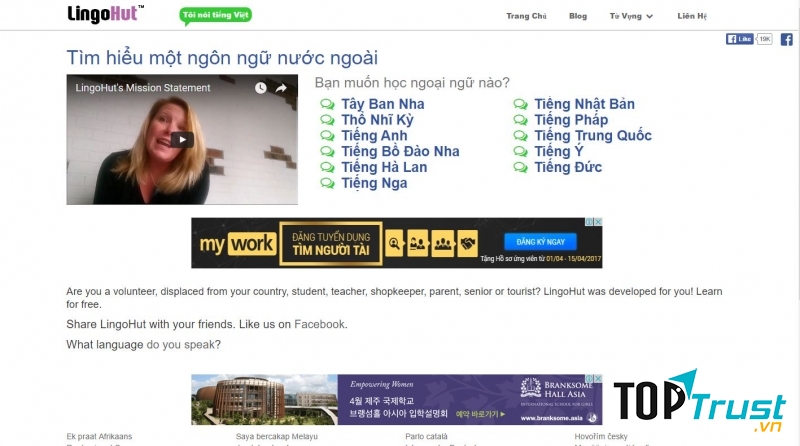Click the green 'Tôi nói tiếng Việt' speech bubble

coord(215,15)
